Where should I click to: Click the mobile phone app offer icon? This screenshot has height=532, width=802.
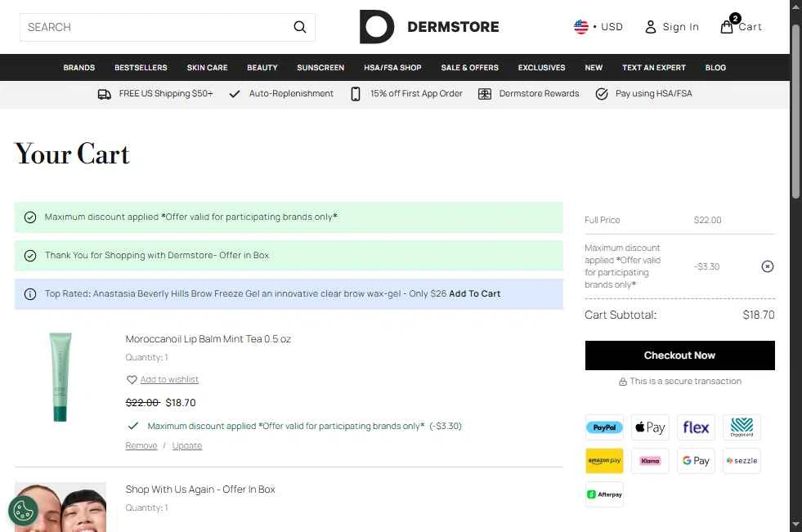tap(356, 94)
